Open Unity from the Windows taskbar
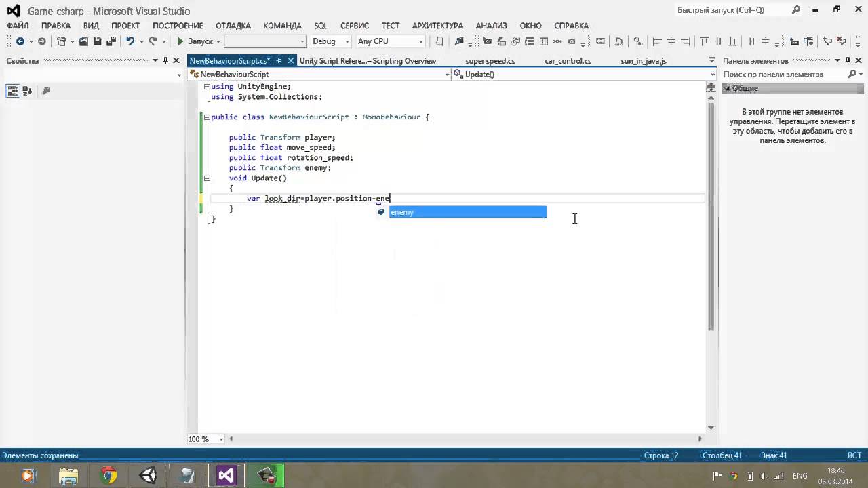868x488 pixels. pos(148,476)
